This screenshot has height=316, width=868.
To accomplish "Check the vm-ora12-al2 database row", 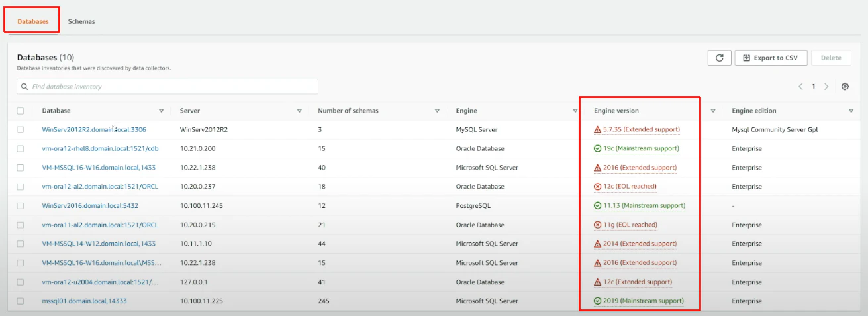I will [x=20, y=187].
